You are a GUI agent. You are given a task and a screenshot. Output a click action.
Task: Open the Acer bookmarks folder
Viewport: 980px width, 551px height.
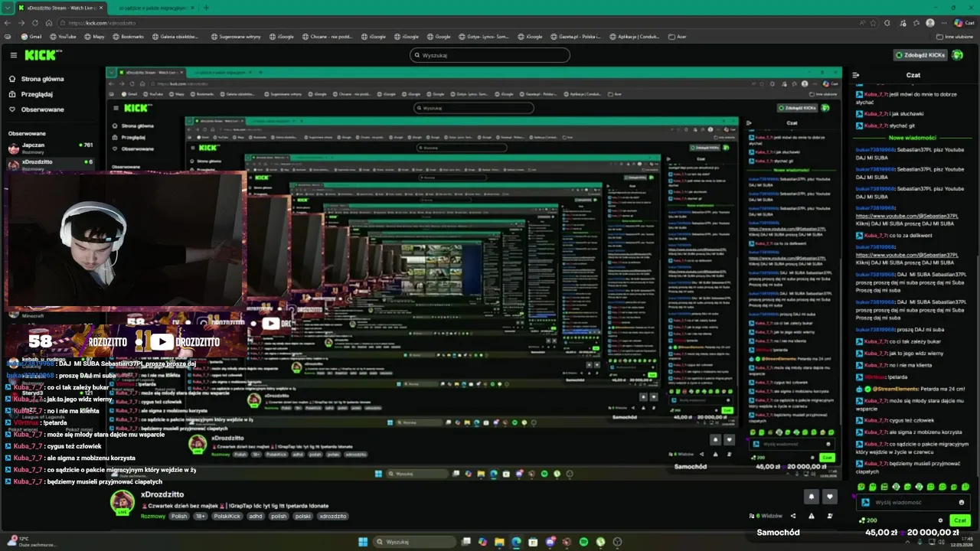(678, 36)
